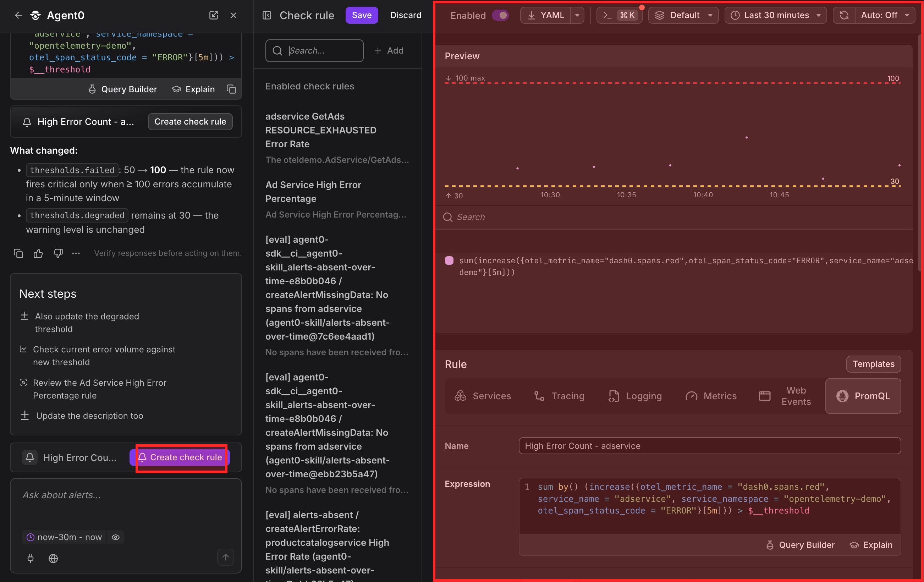Screen dimensions: 924x582
Task: Open Agent0 chat in new window icon
Action: pos(213,15)
